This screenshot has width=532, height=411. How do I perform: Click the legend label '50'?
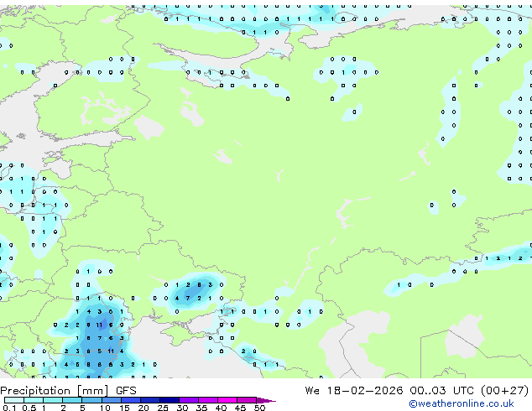(x=259, y=408)
